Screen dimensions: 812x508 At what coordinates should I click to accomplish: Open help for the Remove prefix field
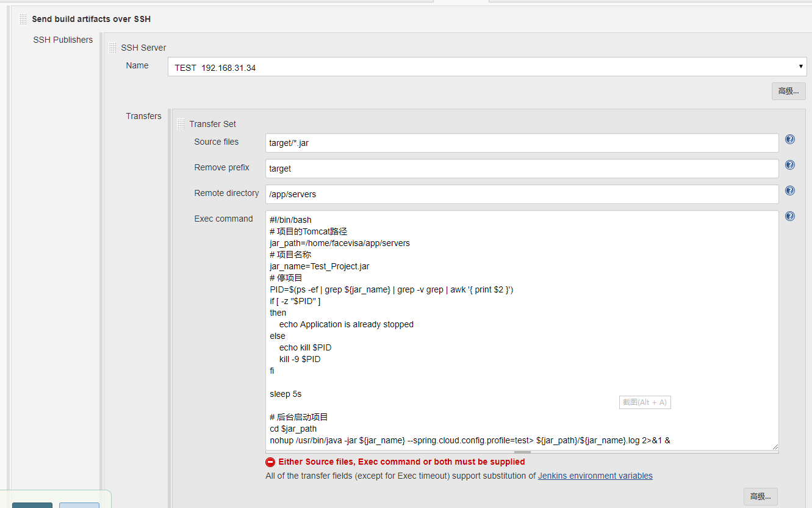coord(789,165)
